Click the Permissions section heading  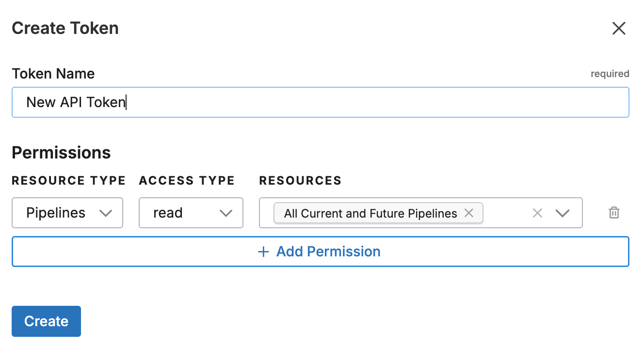[61, 153]
